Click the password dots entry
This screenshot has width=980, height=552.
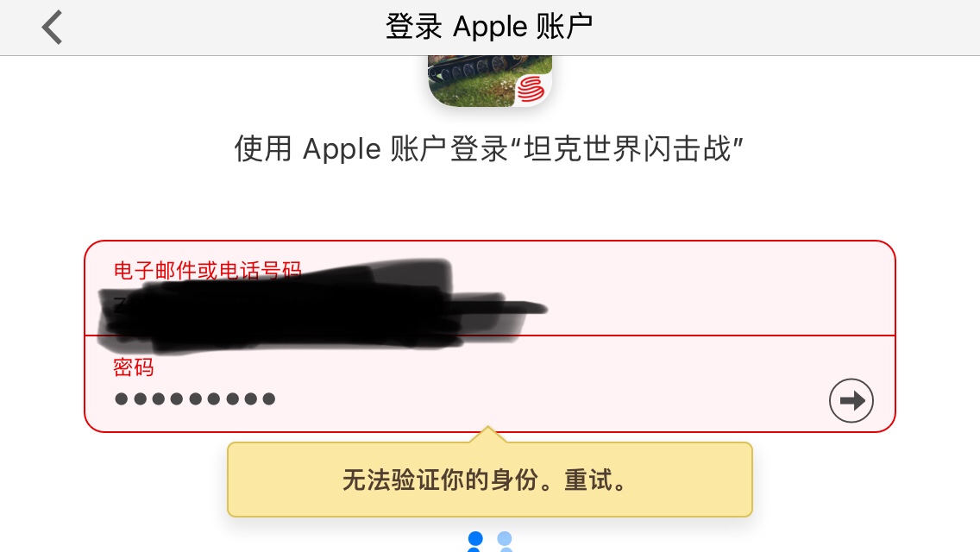pos(195,398)
